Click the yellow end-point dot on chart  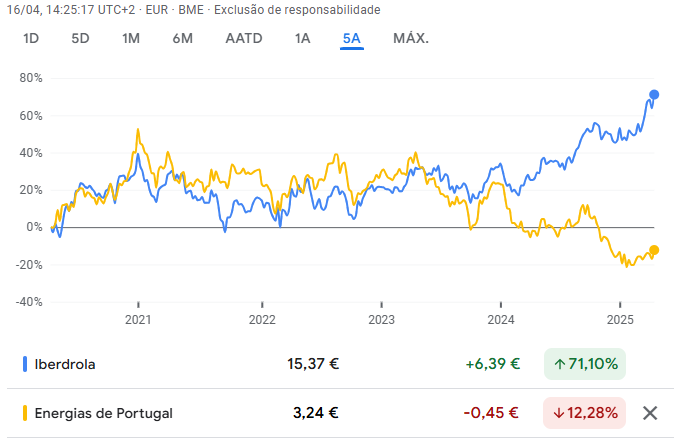coord(654,250)
